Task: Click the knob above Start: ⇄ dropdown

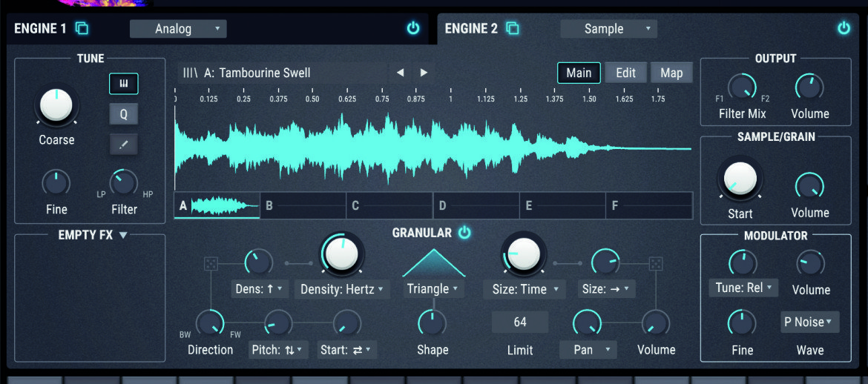Action: pos(347,324)
